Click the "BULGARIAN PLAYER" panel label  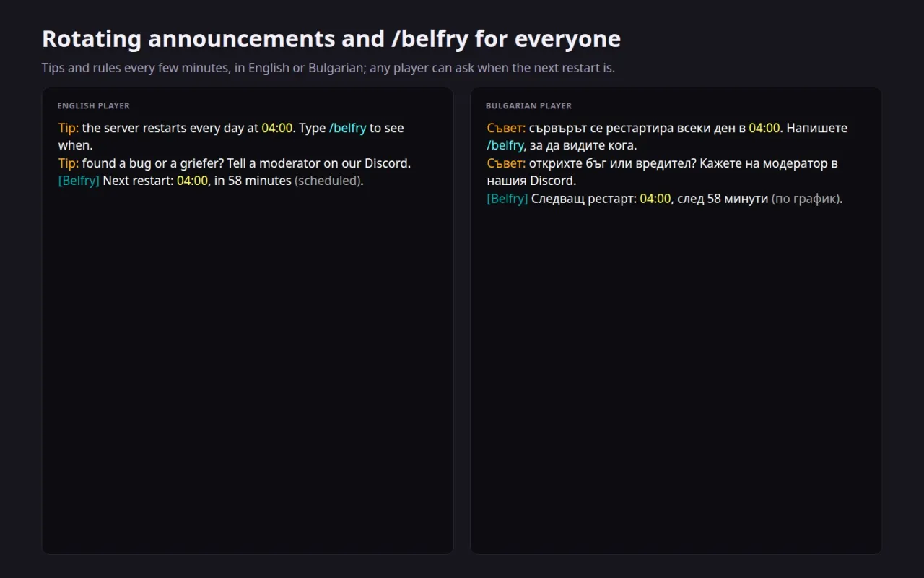[529, 105]
